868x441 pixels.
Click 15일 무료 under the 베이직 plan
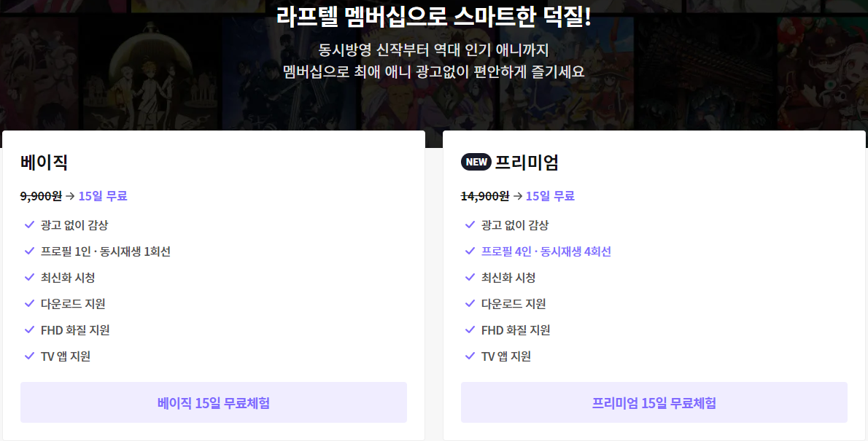(x=103, y=196)
